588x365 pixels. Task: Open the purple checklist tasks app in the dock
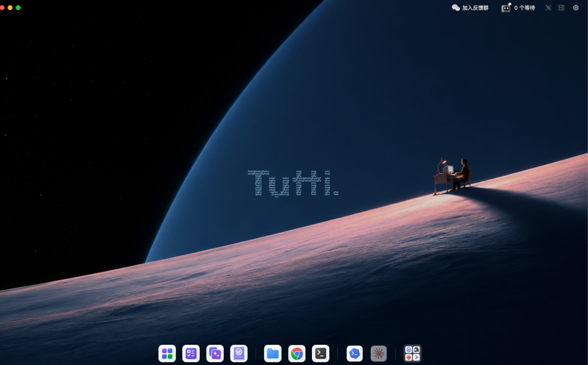pos(191,354)
